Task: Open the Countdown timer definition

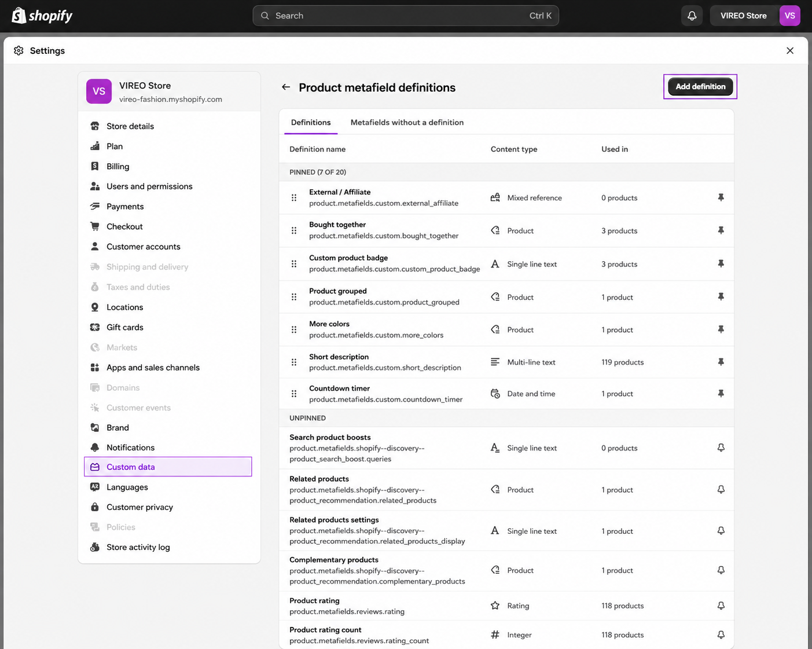Action: [506, 394]
